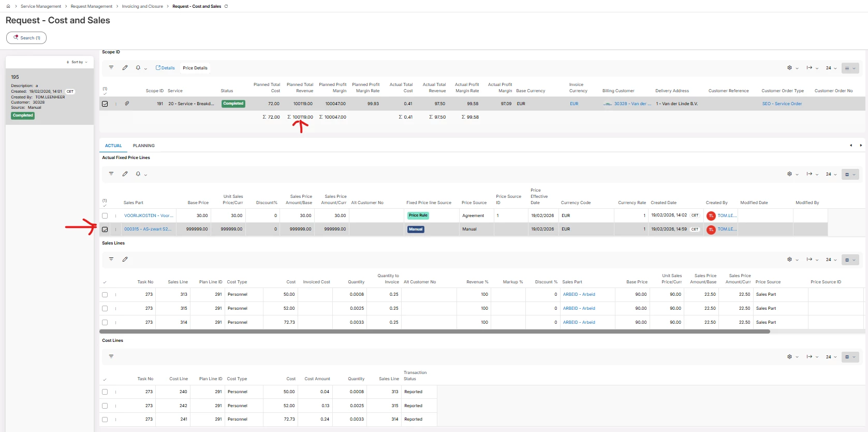Screen dimensions: 868x432
Task: Open filter icon in Sales Lines toolbar
Action: [x=111, y=259]
